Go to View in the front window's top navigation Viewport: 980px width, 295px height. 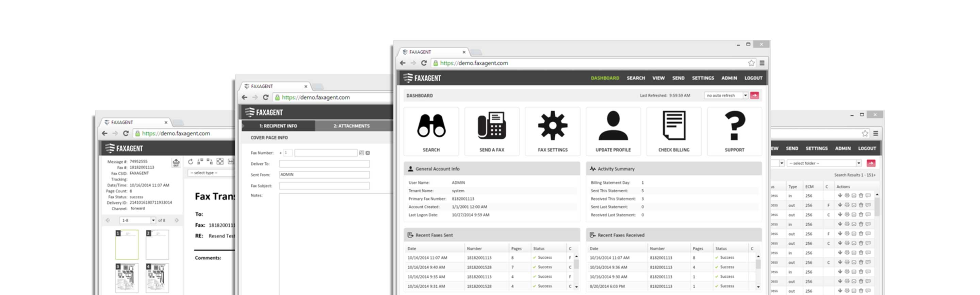(658, 78)
